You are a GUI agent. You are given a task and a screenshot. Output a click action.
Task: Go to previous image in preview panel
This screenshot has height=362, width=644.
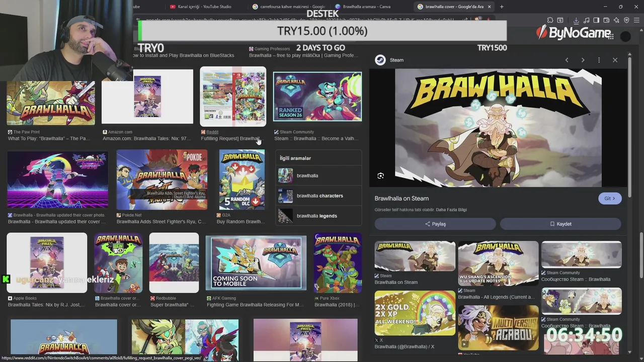click(x=567, y=60)
